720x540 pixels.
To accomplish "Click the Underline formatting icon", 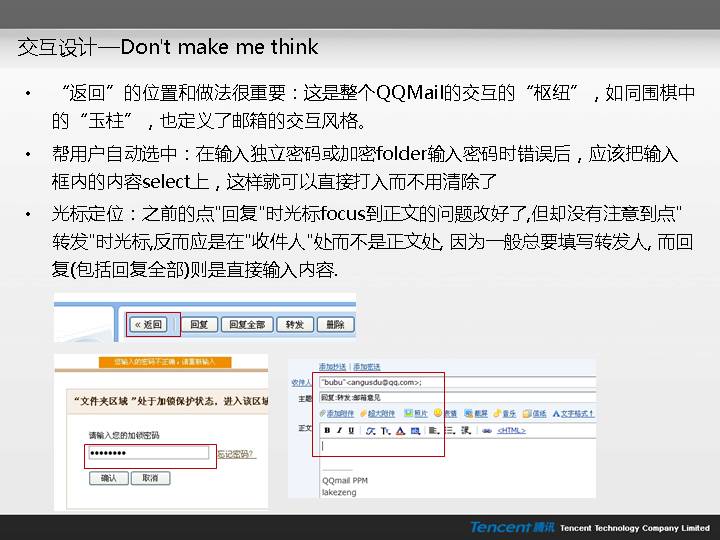I will (x=351, y=430).
